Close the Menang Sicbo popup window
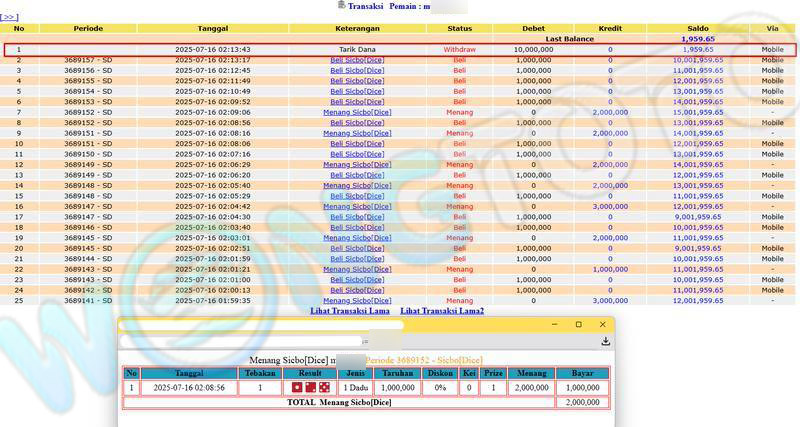 603,324
